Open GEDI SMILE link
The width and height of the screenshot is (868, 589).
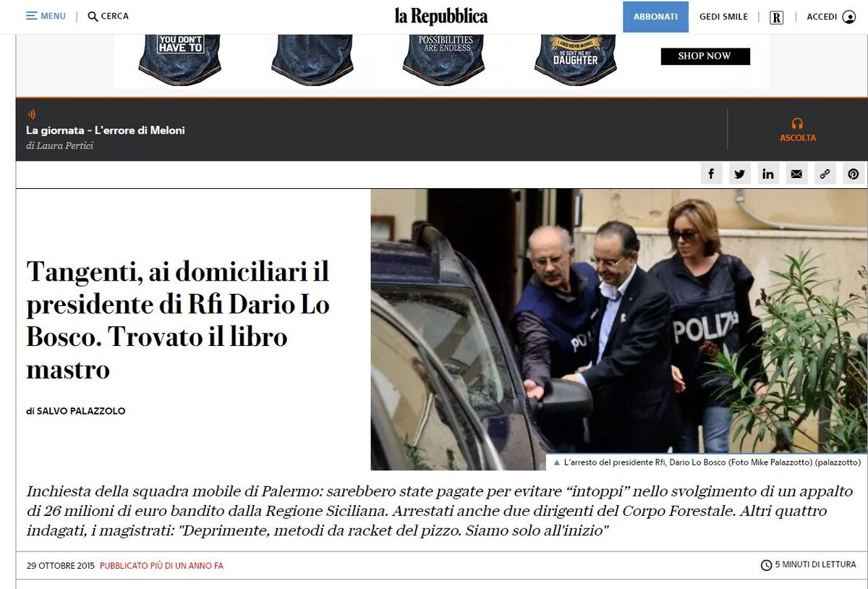[x=723, y=17]
